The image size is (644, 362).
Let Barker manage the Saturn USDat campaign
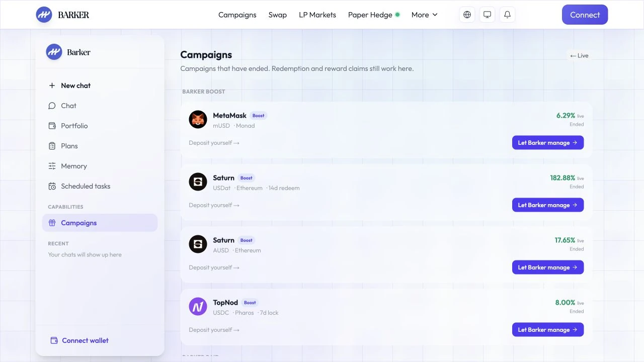(x=548, y=205)
